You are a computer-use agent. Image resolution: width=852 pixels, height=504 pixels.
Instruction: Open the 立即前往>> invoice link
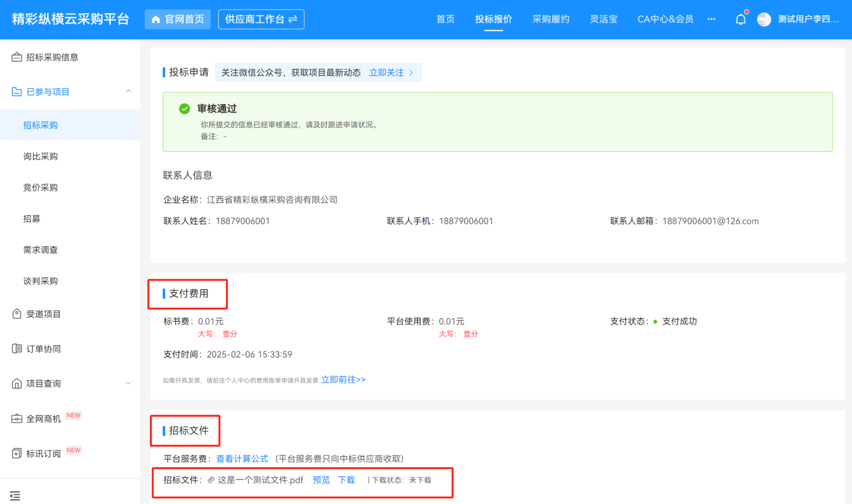point(343,379)
